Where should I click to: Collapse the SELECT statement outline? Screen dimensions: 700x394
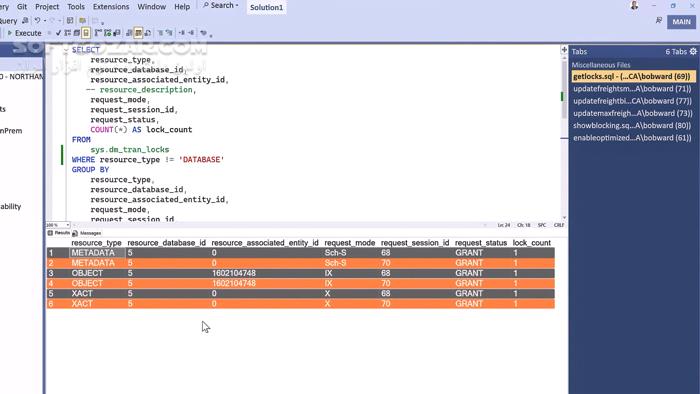tap(66, 50)
